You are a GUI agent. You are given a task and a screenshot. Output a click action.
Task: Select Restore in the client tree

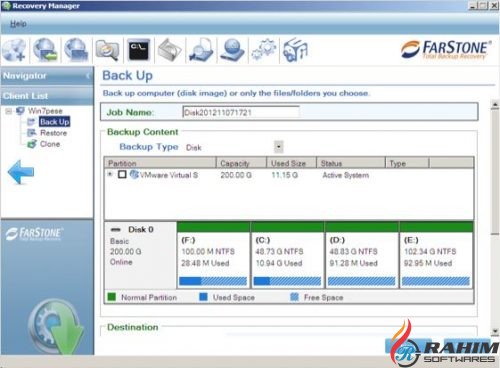tap(54, 133)
